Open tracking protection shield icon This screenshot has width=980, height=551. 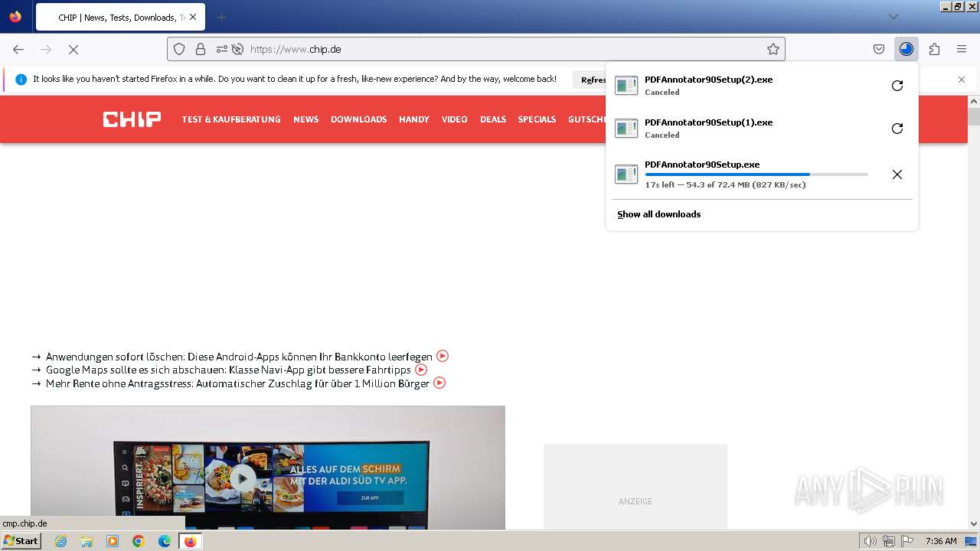tap(179, 49)
